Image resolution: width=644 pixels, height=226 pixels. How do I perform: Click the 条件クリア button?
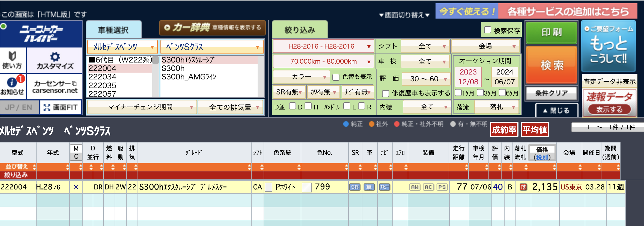coord(551,93)
